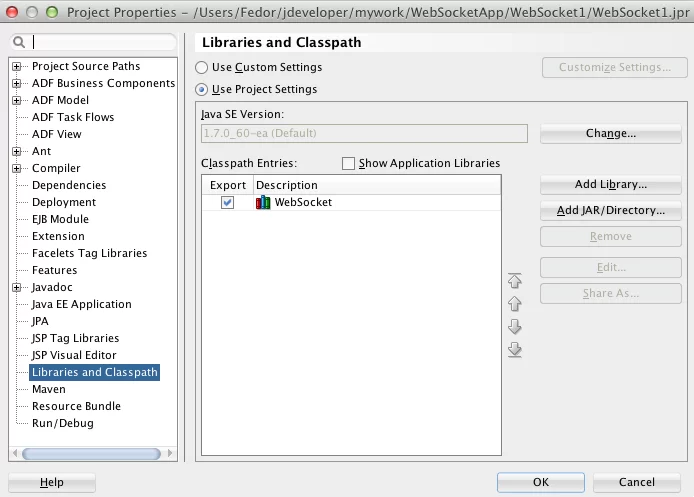Click the Share As button
The width and height of the screenshot is (694, 497).
[x=610, y=293]
